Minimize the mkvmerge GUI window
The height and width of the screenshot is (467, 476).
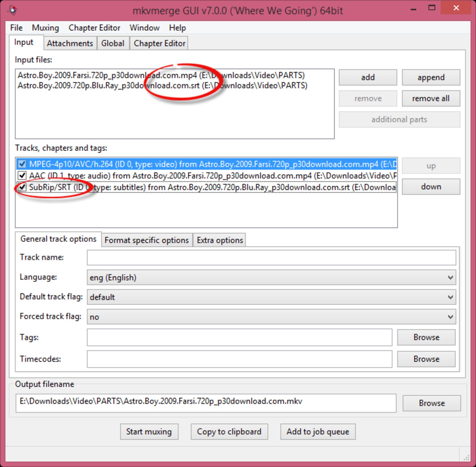pyautogui.click(x=413, y=9)
